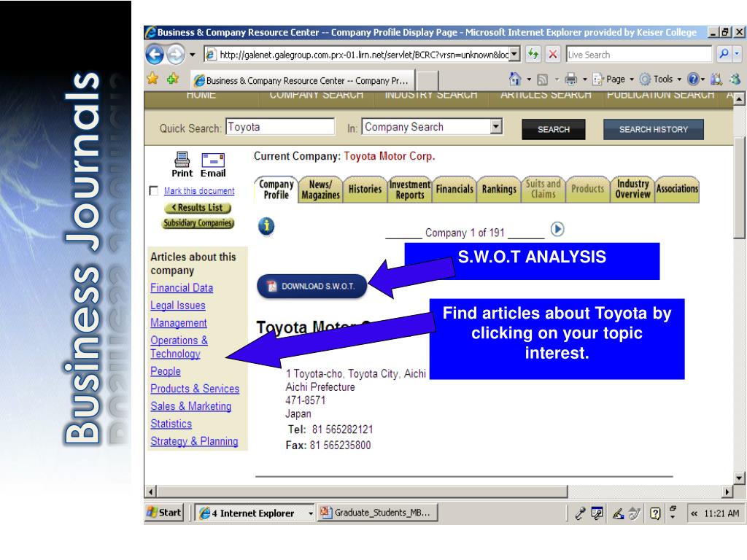Screen dimensions: 747x560
Task: Open the Statistics articles link
Action: tap(171, 424)
